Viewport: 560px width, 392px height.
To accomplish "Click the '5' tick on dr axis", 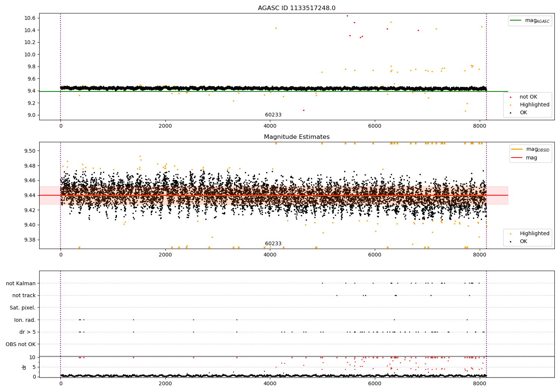I will pos(34,367).
